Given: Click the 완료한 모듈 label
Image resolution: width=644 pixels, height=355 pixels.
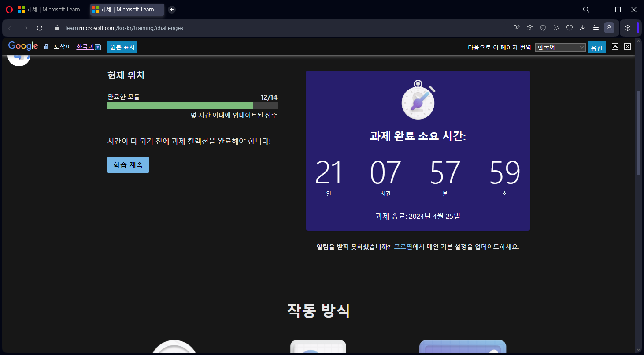Looking at the screenshot, I should coord(123,97).
